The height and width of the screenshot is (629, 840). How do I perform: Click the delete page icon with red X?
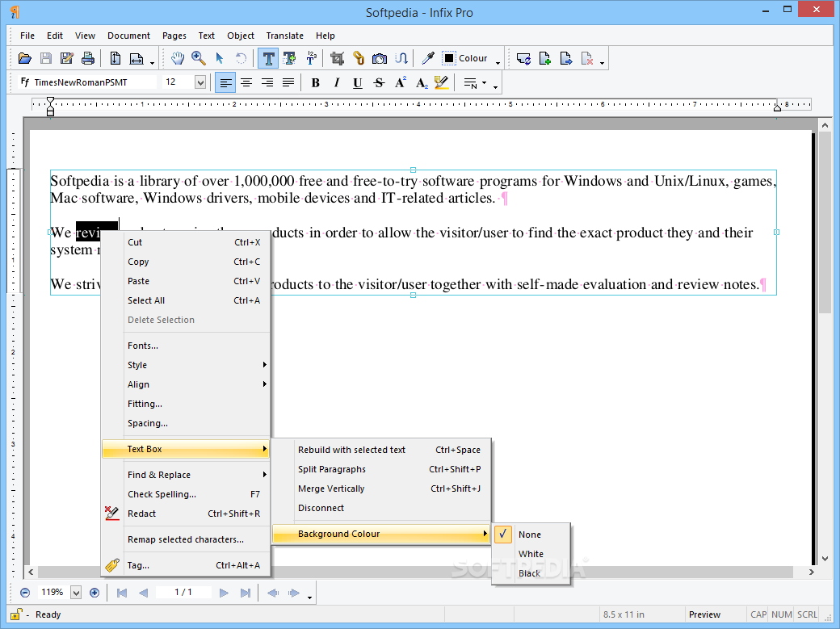coord(587,58)
